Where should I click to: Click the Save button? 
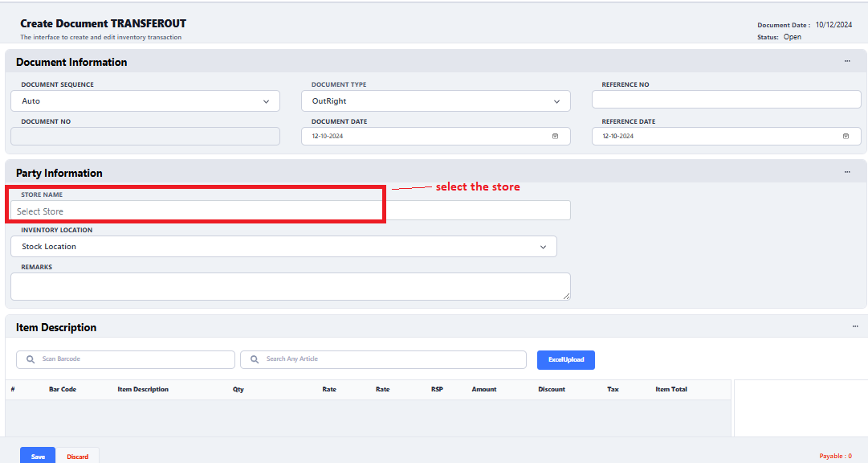click(x=38, y=457)
